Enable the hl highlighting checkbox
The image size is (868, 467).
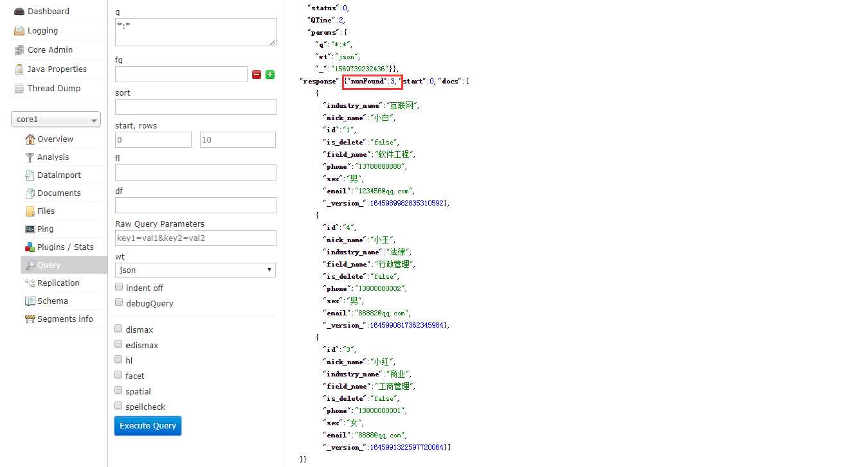tap(118, 360)
